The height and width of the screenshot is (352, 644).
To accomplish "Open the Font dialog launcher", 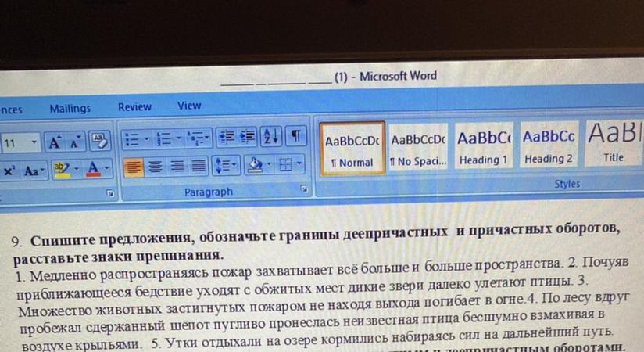I will 109,192.
